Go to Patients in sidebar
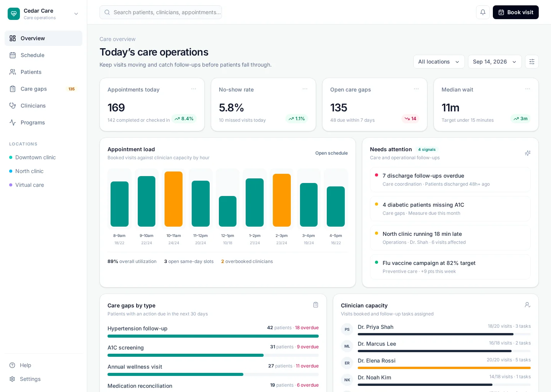The image size is (551, 392). [43, 72]
